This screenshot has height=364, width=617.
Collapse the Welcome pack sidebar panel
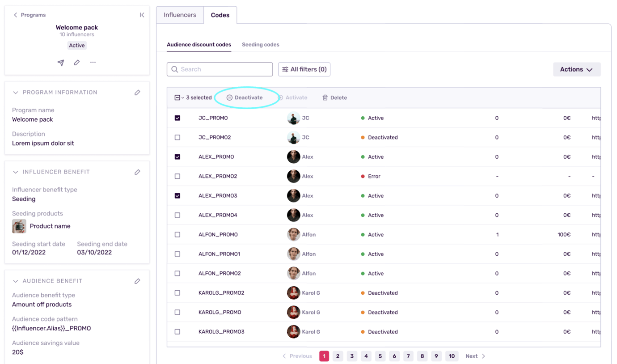click(x=142, y=15)
